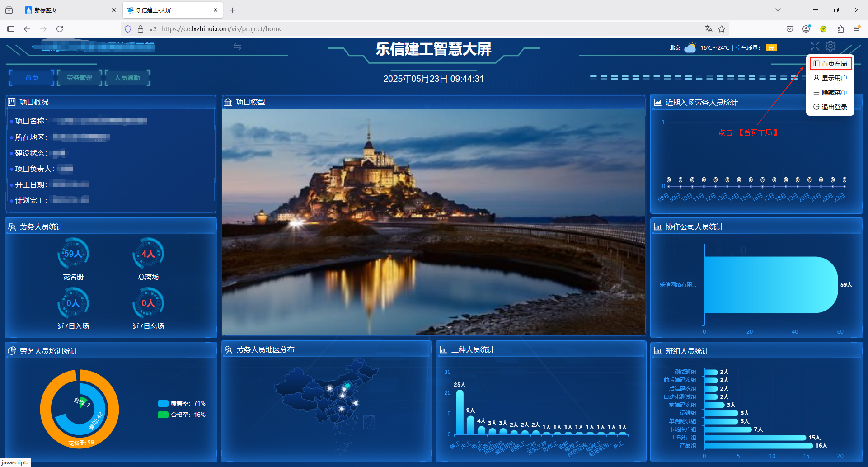Open the browser application menu
Image resolution: width=868 pixels, height=467 pixels.
tap(857, 29)
